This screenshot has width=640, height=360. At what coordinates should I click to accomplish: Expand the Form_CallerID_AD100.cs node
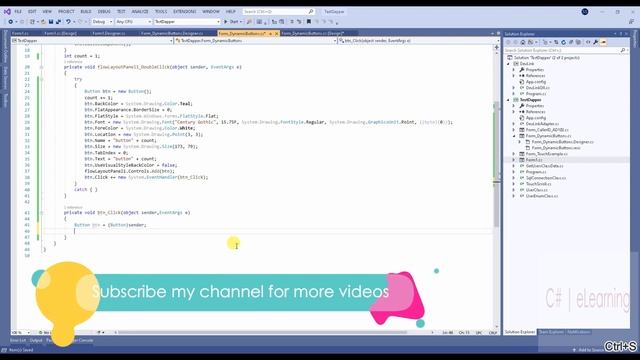514,130
